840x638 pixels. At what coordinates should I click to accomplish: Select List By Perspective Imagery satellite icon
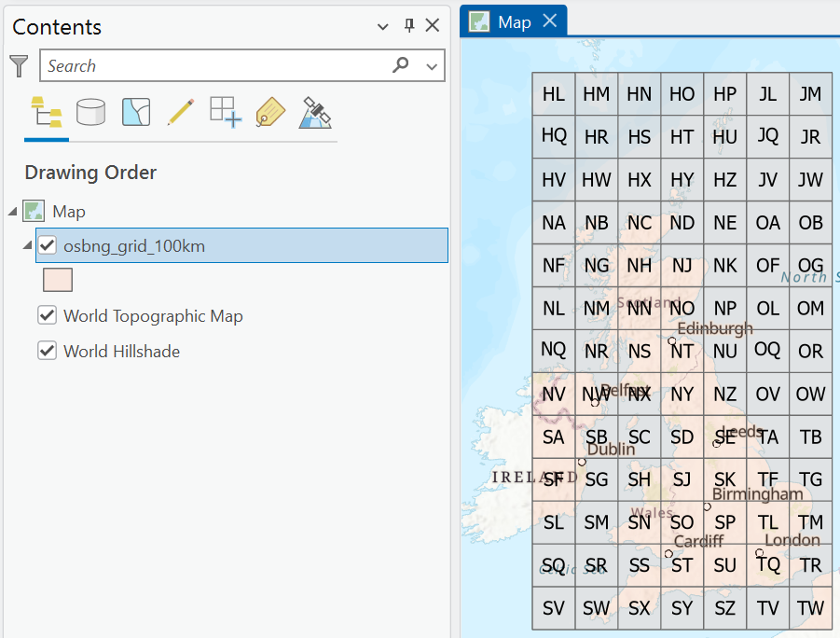(315, 112)
